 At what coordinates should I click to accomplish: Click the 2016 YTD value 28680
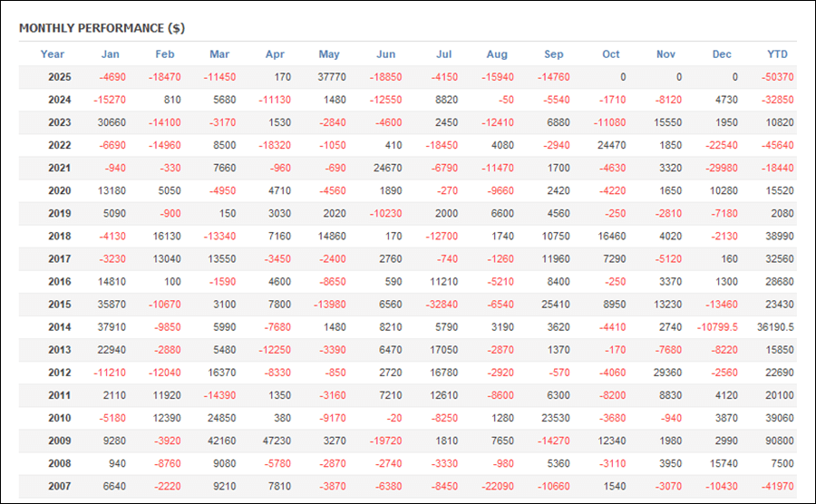pos(780,282)
